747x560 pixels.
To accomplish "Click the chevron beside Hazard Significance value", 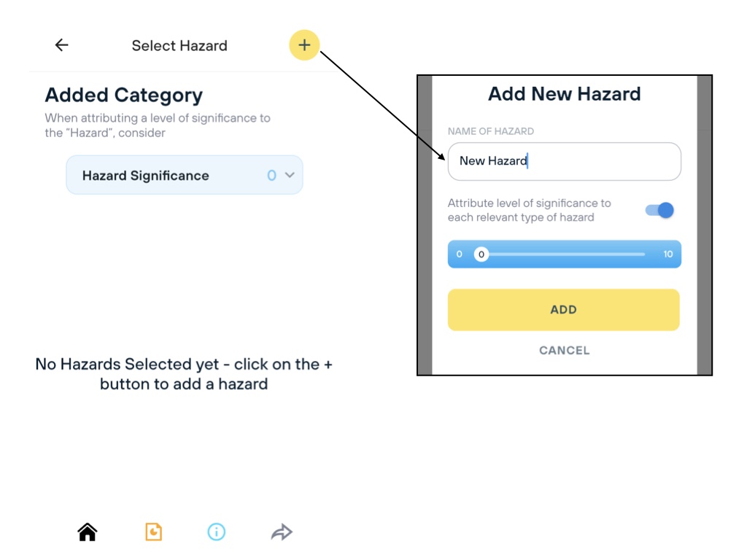I will [x=290, y=176].
